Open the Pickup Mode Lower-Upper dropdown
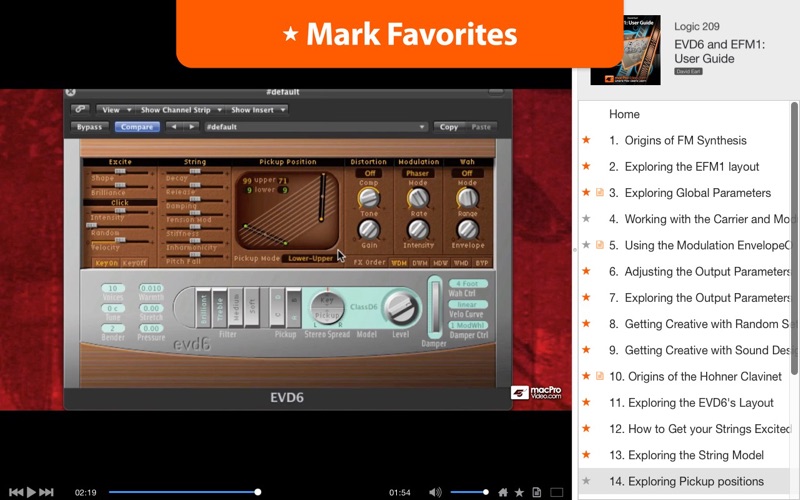Screen dimensions: 800x500 point(310,258)
